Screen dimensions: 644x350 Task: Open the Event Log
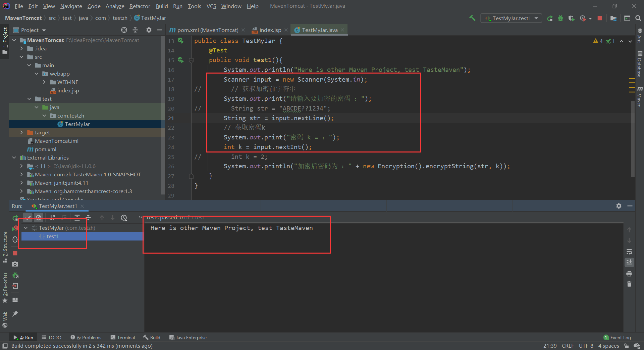coord(617,338)
